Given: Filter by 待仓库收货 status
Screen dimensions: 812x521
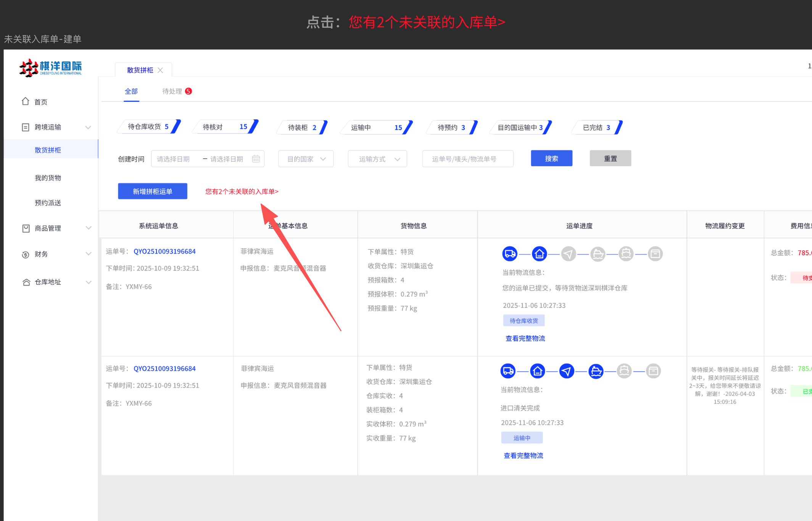Looking at the screenshot, I should [x=149, y=127].
